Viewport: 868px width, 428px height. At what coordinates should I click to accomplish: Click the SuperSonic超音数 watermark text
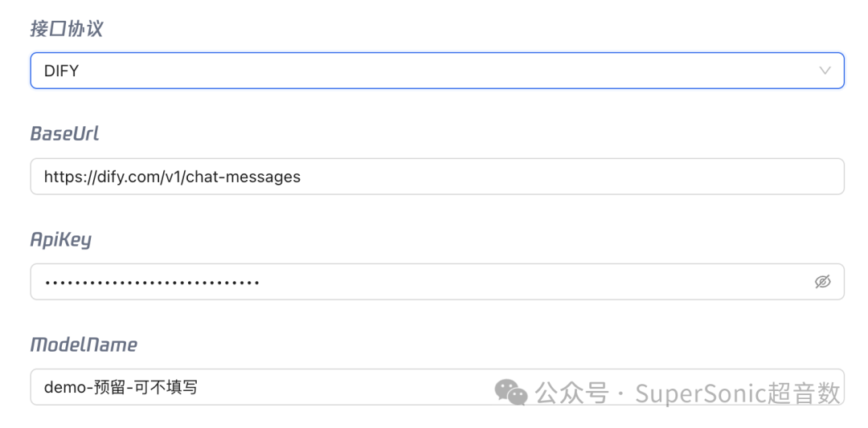pyautogui.click(x=737, y=393)
